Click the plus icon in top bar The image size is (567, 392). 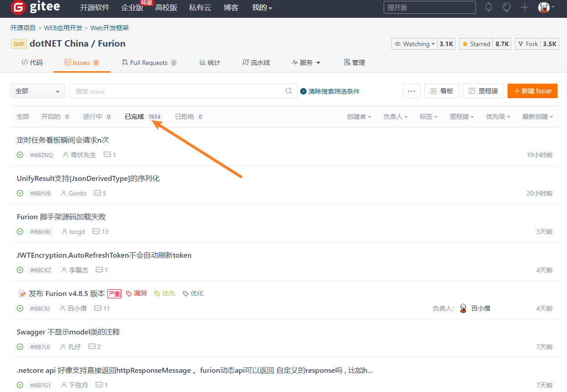(x=524, y=7)
